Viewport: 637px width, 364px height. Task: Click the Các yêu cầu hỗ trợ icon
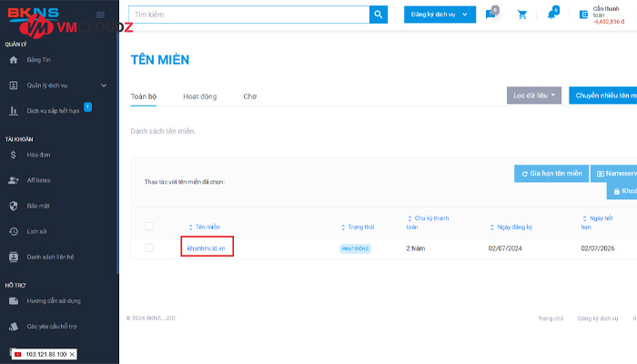pyautogui.click(x=14, y=327)
